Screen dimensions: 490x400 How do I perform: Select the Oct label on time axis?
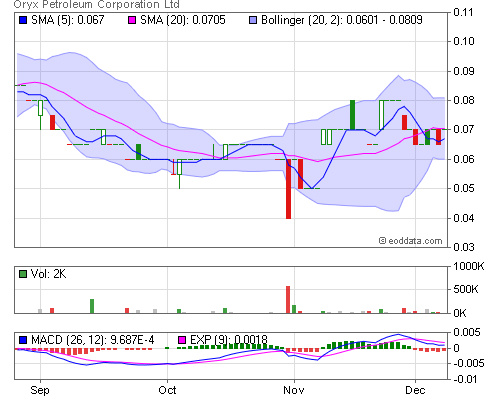pos(167,390)
